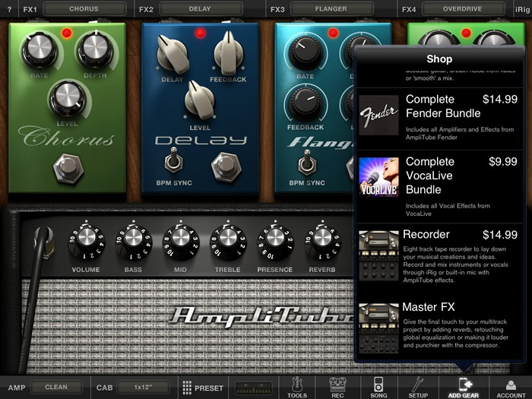
Task: Click the Delay pedal Level knob
Action: 199,100
